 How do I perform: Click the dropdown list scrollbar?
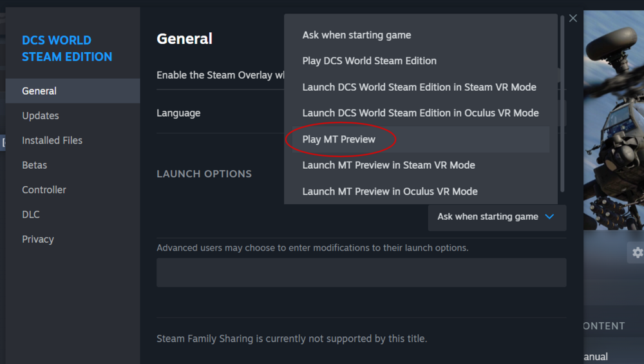(562, 103)
